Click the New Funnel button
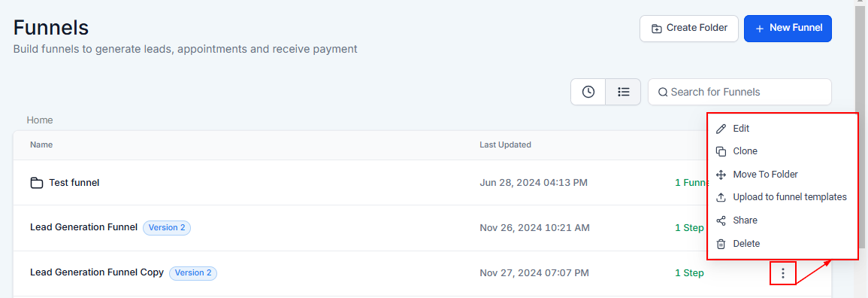 788,29
